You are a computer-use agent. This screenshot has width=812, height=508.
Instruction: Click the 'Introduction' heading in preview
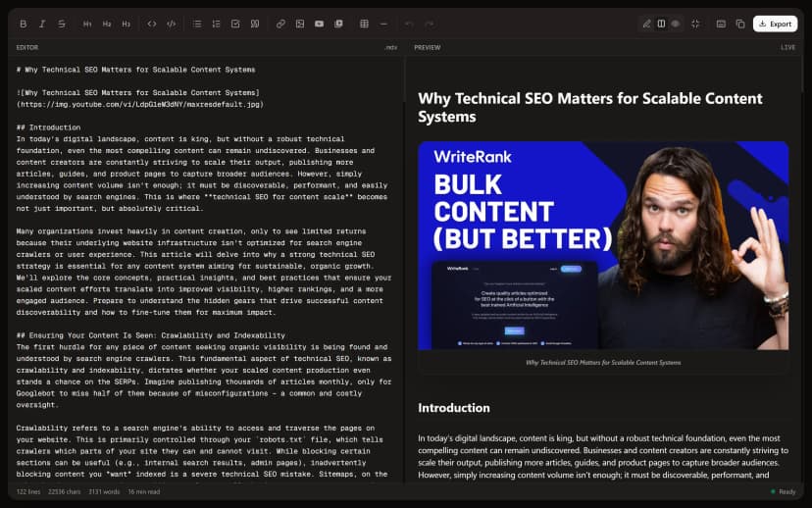pos(454,408)
